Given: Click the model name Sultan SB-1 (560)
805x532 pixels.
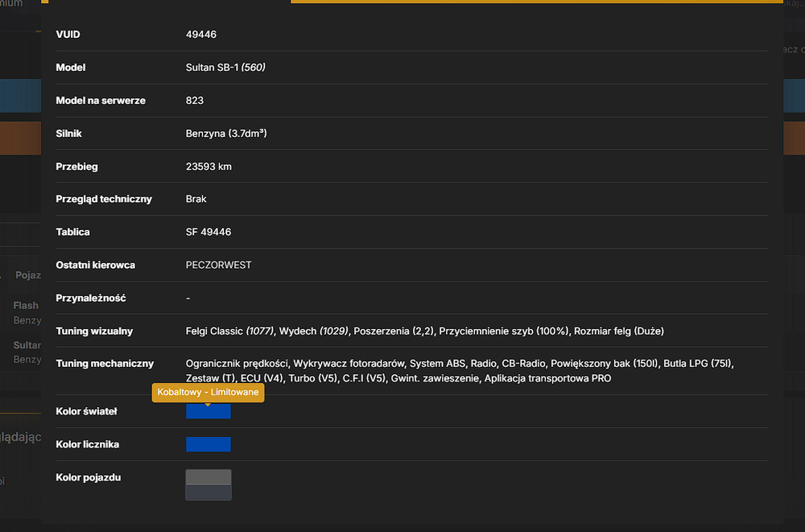Looking at the screenshot, I should coord(225,68).
